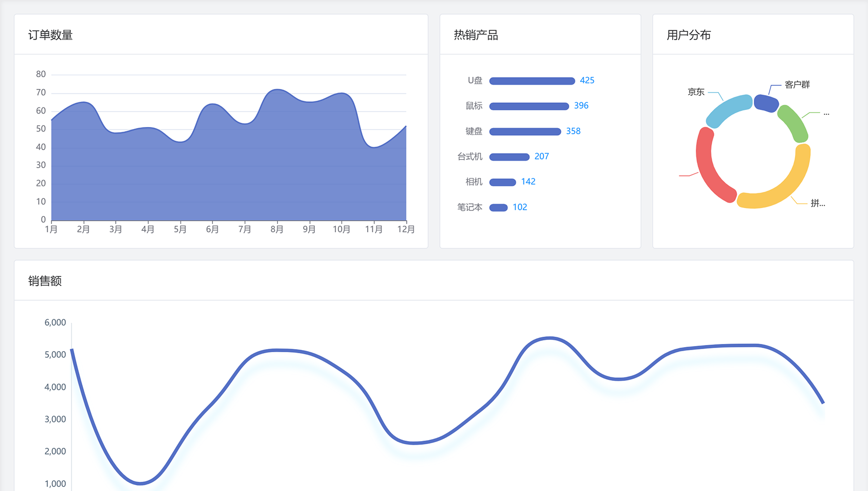Click the 销售额 card heading
The height and width of the screenshot is (491, 868).
click(45, 281)
